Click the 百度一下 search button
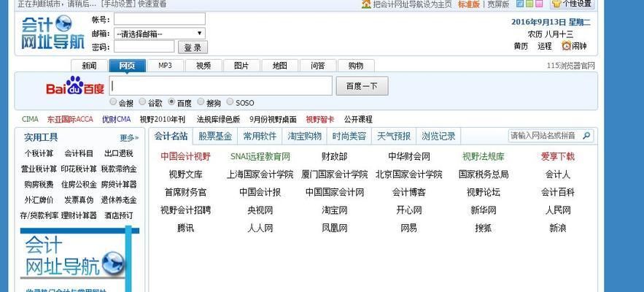Image resolution: width=644 pixels, height=292 pixels. click(x=362, y=86)
